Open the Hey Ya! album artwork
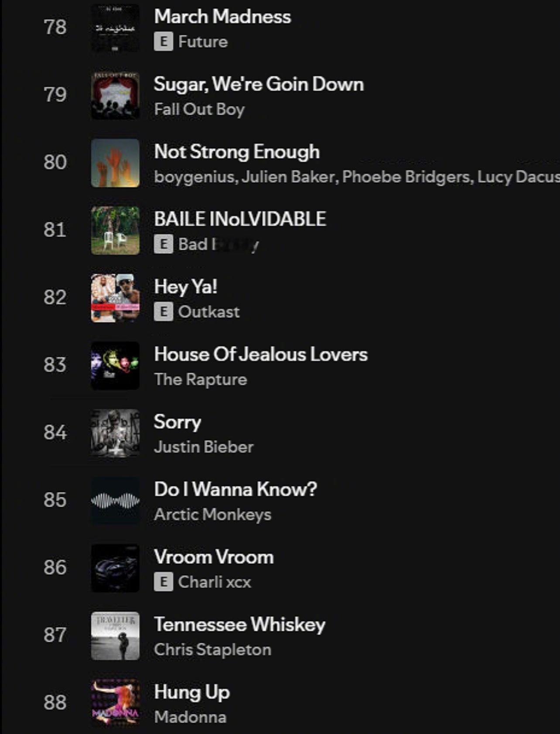 (115, 298)
